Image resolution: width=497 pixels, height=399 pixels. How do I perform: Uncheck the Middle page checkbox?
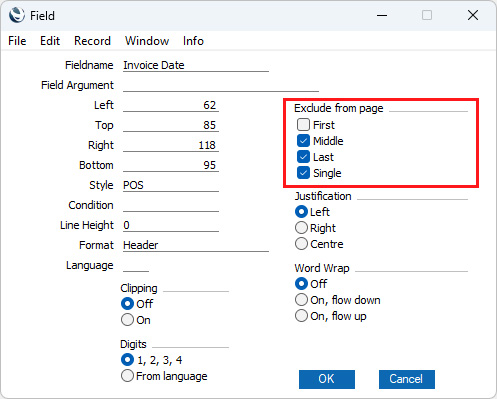click(303, 141)
